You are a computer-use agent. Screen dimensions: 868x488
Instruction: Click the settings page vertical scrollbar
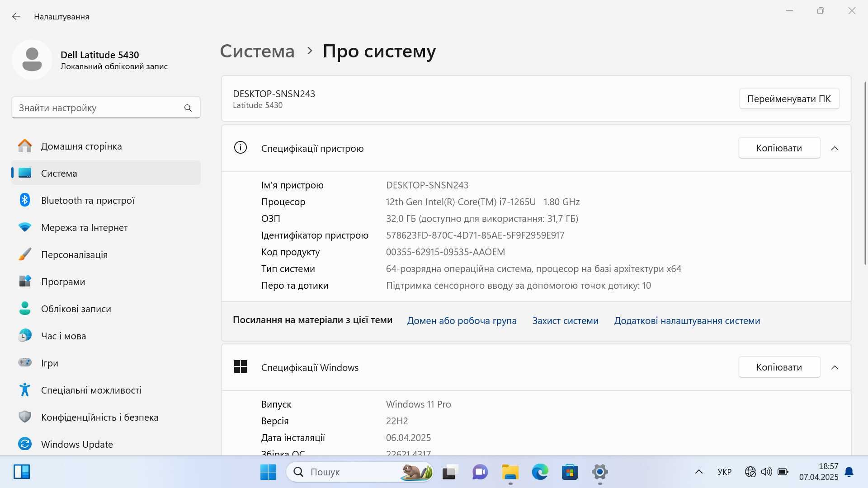[865, 173]
